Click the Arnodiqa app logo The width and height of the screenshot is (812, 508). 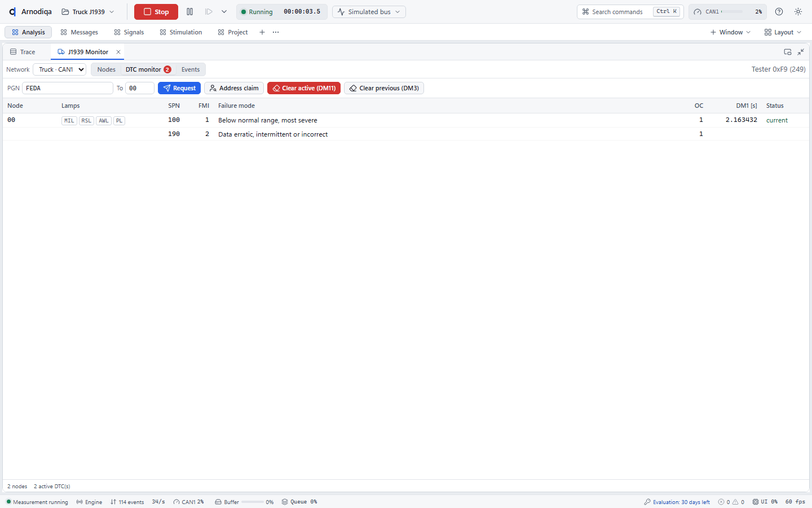(x=12, y=12)
